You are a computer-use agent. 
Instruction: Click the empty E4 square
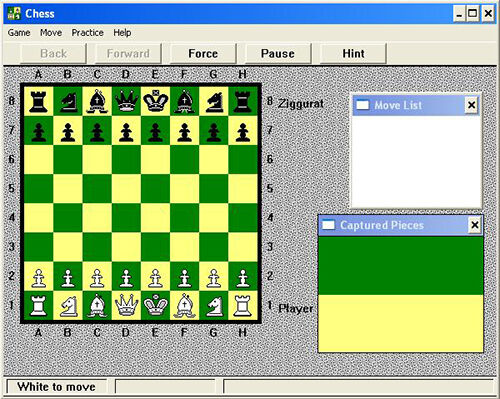click(x=155, y=218)
